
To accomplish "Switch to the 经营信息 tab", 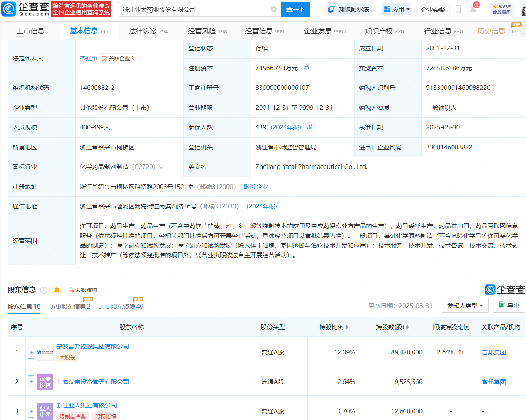I will coord(266,31).
